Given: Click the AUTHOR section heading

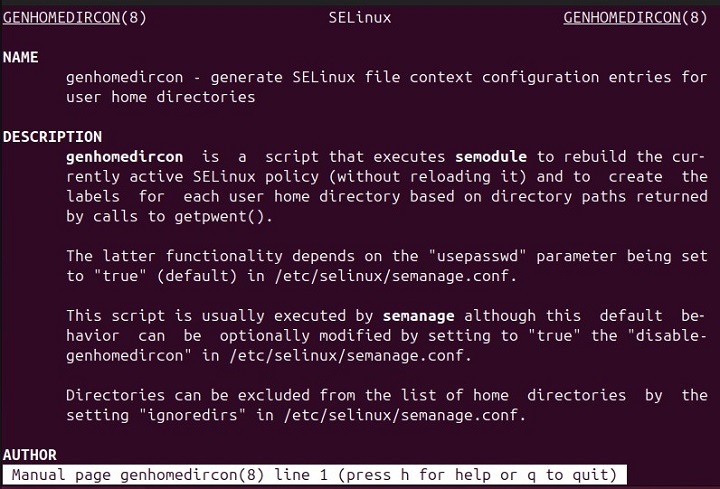Looking at the screenshot, I should click(29, 455).
